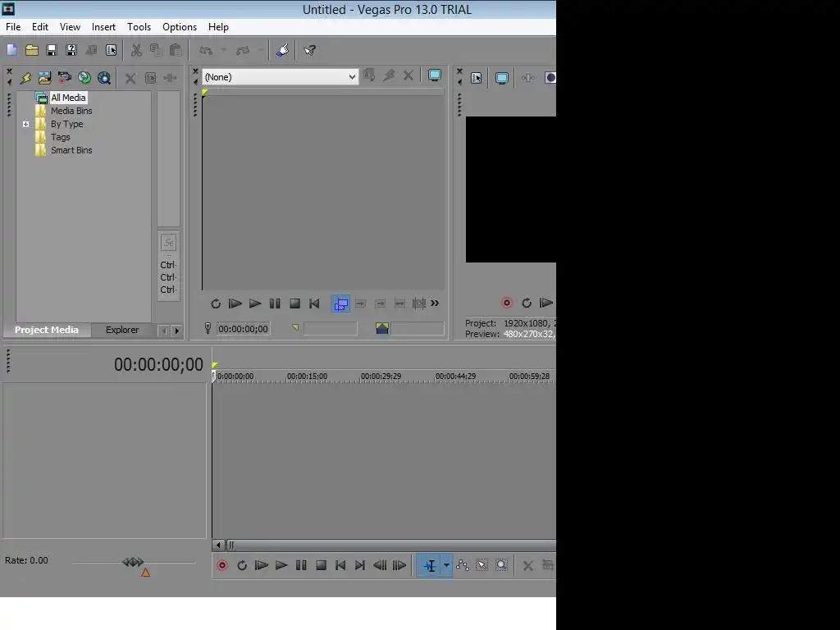Toggle Loop Playback in the trimmer
This screenshot has height=630, width=840.
pyautogui.click(x=216, y=304)
